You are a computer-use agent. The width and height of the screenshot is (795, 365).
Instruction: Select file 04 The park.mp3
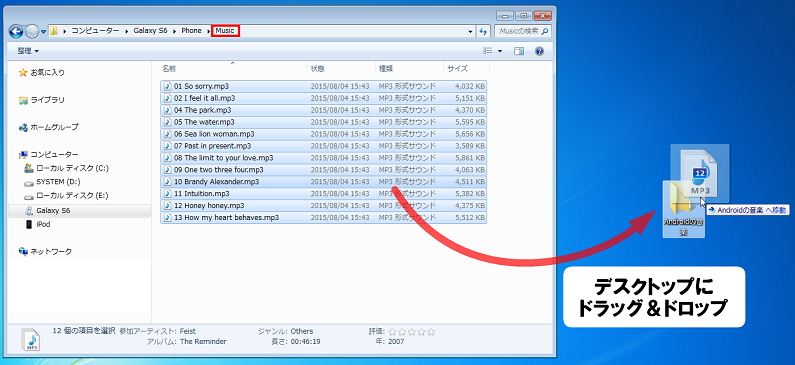point(323,110)
